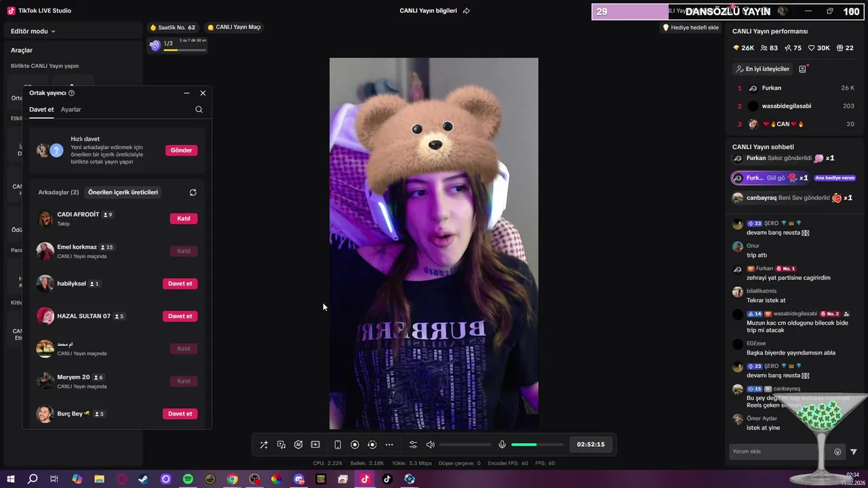Adjust the green microphone level slider

[537, 445]
